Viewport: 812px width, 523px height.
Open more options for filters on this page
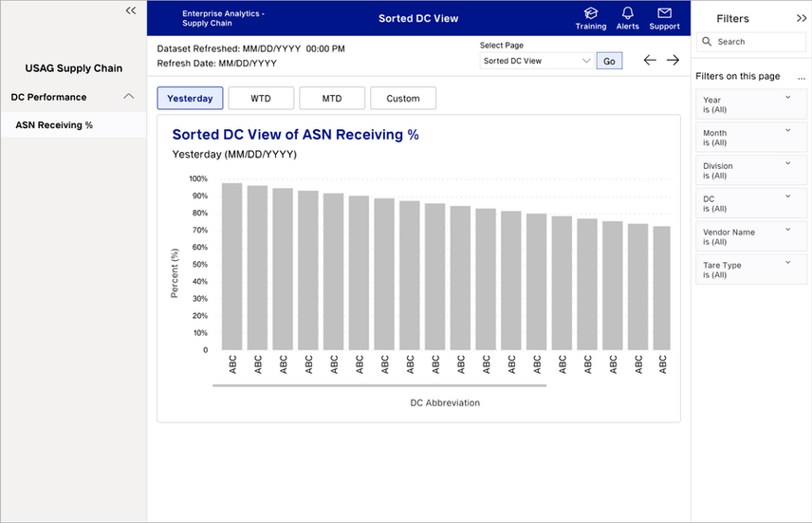coord(802,78)
